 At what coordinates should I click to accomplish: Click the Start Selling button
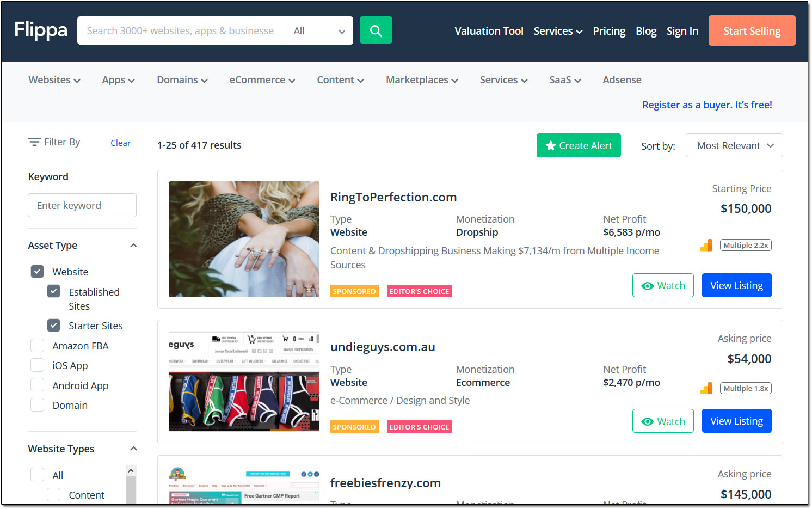752,30
